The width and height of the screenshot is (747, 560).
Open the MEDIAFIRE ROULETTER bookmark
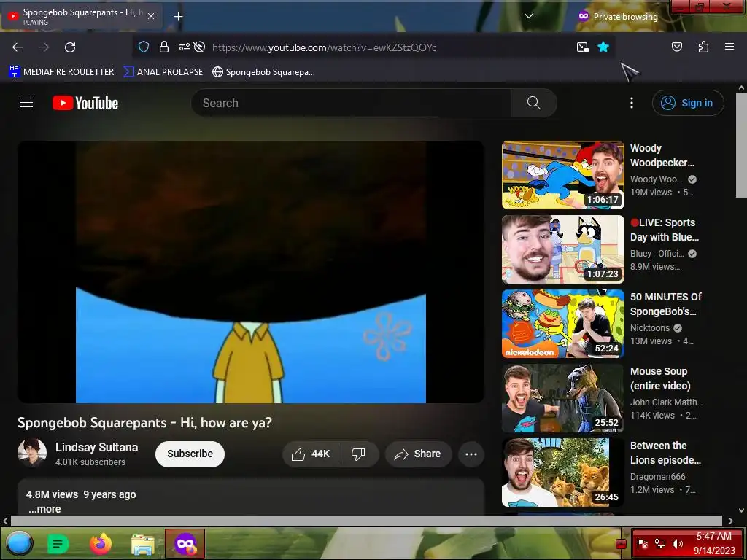pyautogui.click(x=61, y=72)
